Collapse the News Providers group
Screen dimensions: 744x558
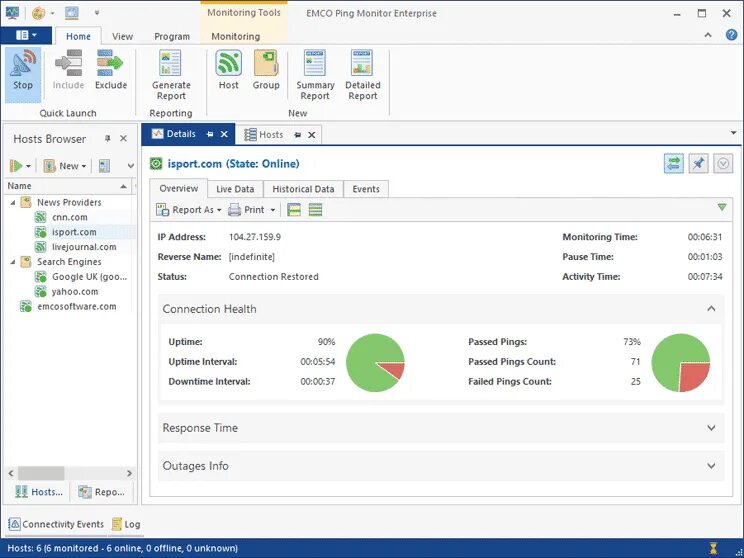(x=13, y=203)
